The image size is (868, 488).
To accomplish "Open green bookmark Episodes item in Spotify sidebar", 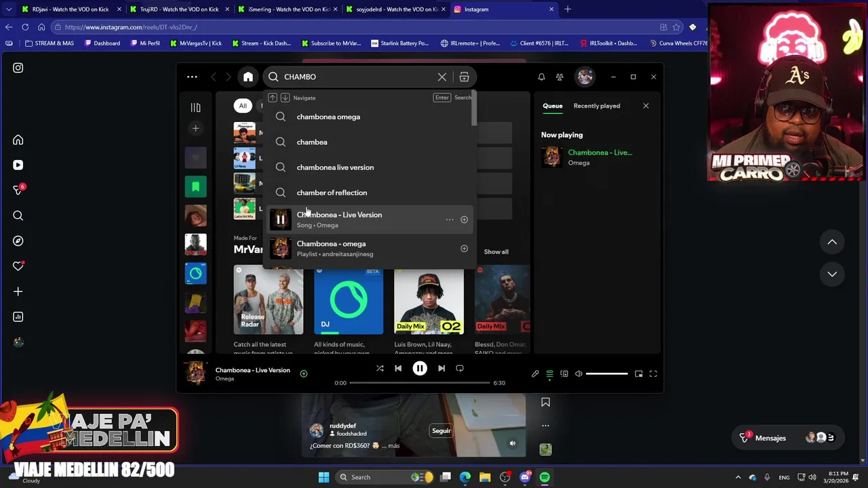I will 195,186.
